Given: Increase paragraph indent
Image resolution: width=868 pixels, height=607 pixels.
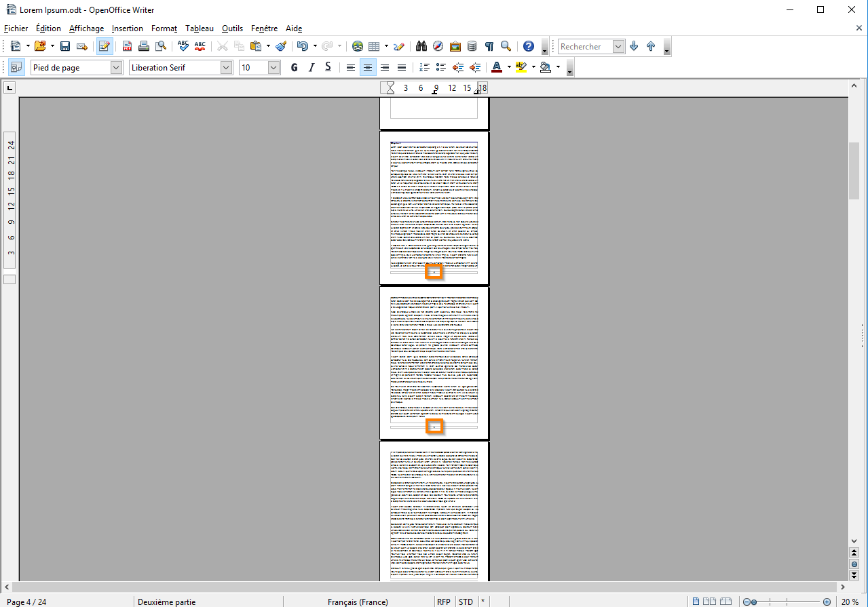Looking at the screenshot, I should [x=475, y=67].
